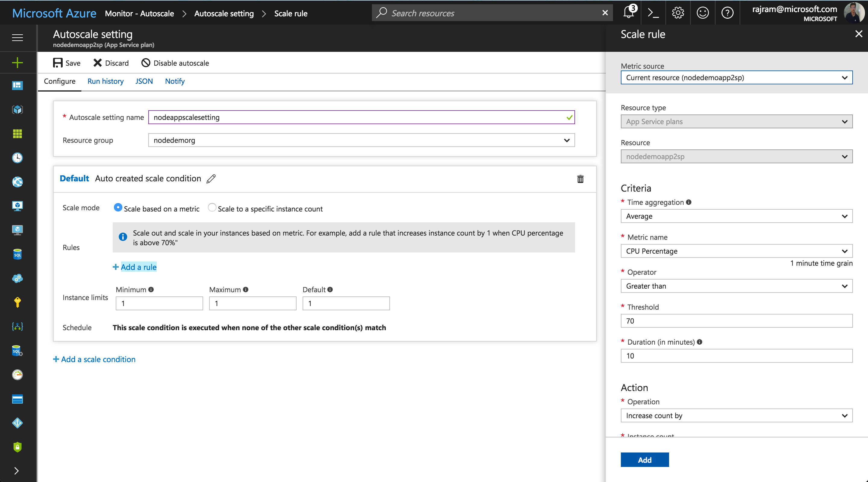The height and width of the screenshot is (482, 868).
Task: Click the feedback smiley icon
Action: click(703, 13)
